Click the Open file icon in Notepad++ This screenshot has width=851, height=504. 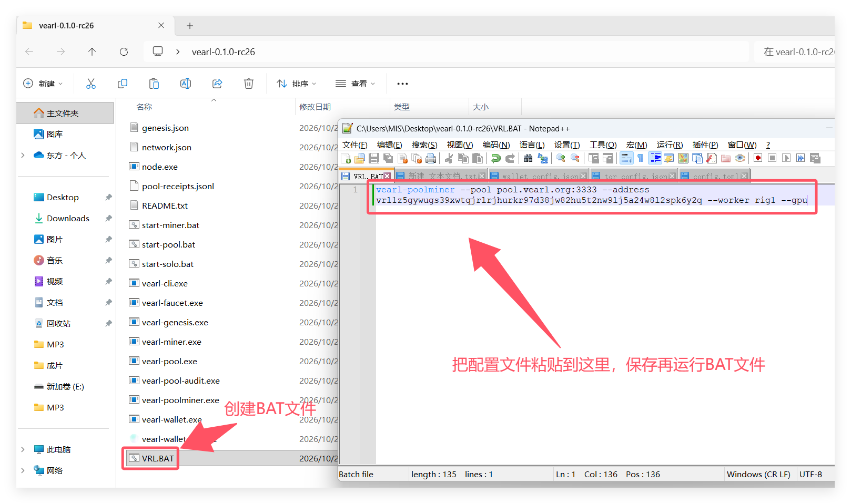coord(360,158)
